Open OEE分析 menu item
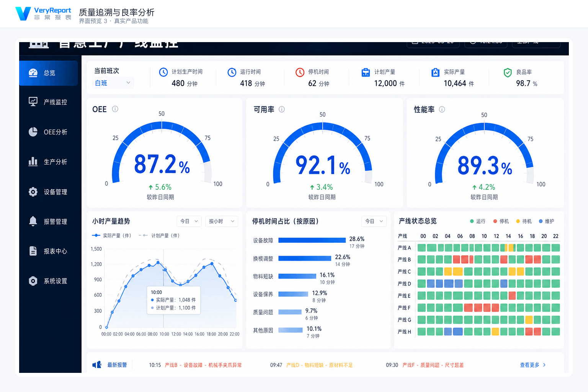 tap(48, 132)
